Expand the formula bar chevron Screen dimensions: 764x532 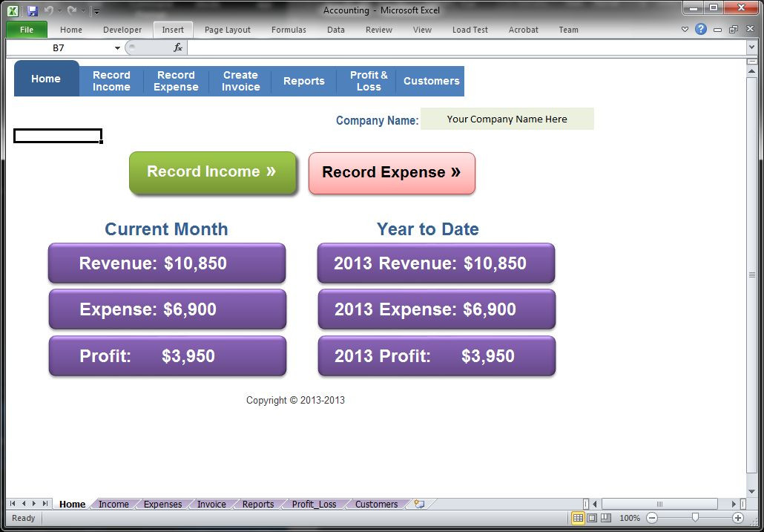(x=752, y=47)
